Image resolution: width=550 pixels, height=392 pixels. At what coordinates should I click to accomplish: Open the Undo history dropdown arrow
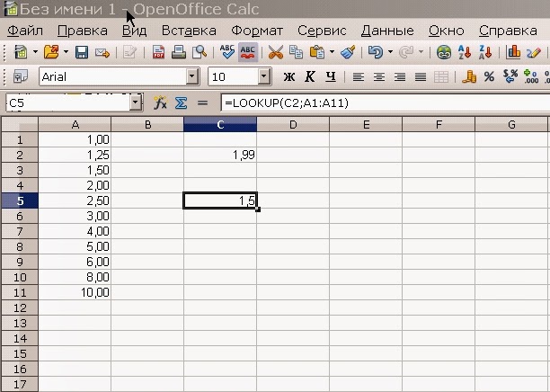[390, 52]
